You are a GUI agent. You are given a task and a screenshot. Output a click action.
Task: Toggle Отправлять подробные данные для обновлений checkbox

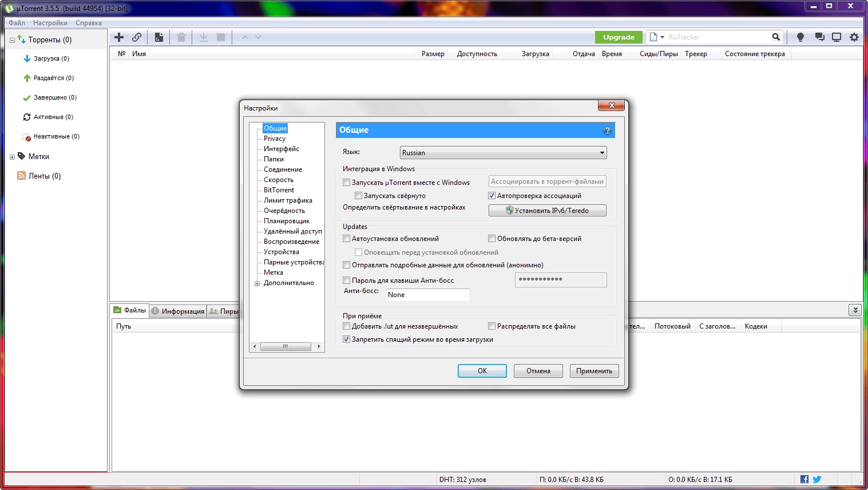click(x=346, y=265)
